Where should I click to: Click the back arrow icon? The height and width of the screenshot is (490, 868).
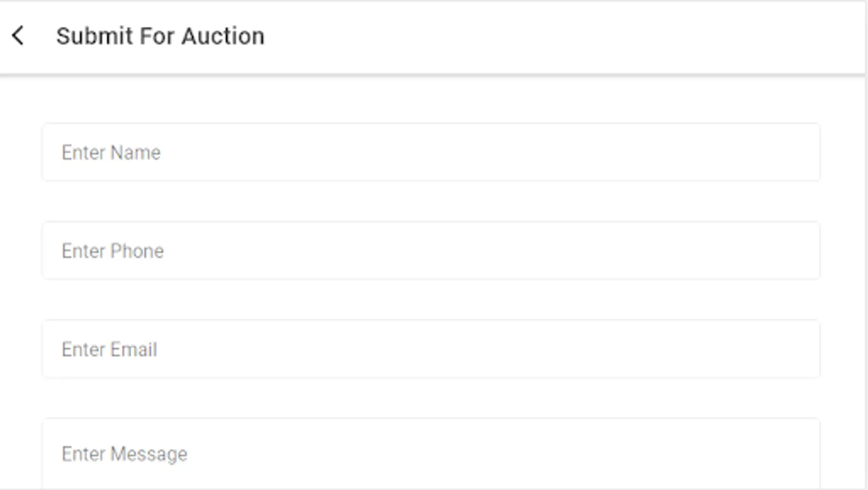point(18,36)
